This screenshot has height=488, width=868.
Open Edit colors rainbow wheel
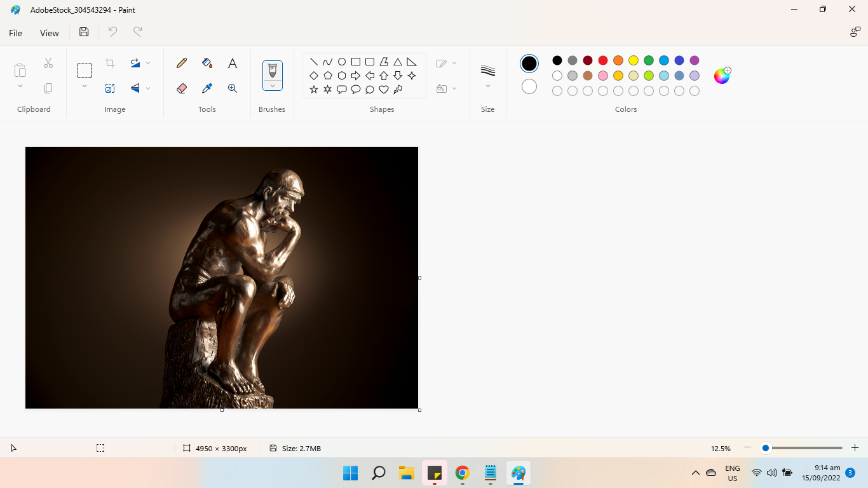coord(722,76)
